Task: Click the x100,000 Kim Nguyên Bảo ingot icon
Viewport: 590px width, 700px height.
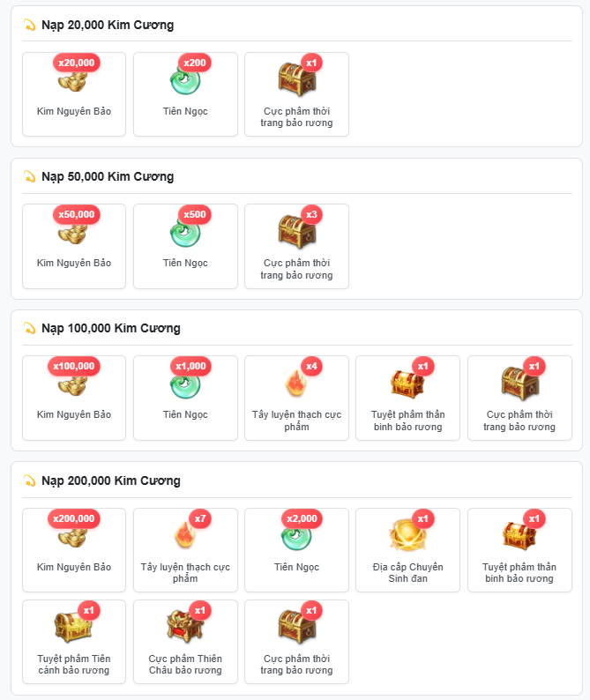Action: pyautogui.click(x=73, y=385)
